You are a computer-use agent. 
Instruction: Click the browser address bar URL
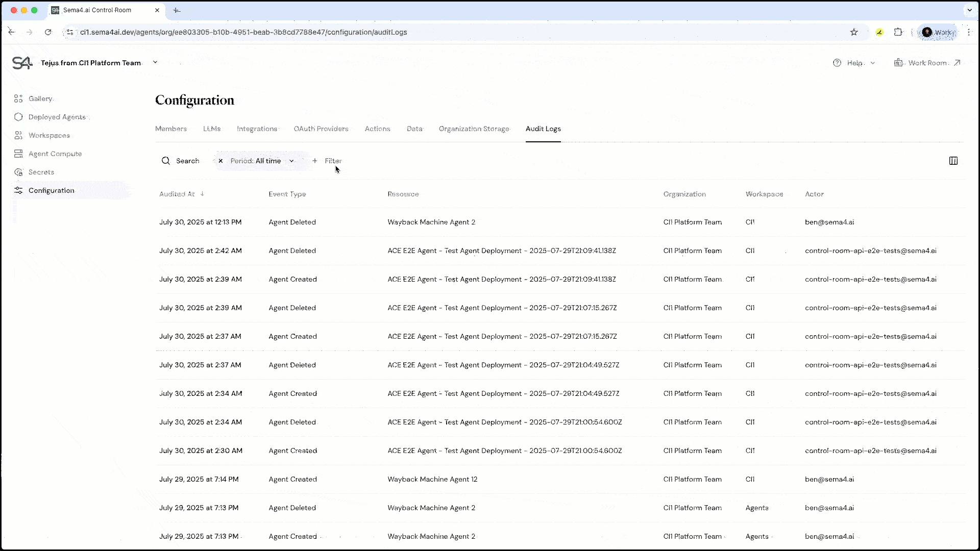[244, 32]
